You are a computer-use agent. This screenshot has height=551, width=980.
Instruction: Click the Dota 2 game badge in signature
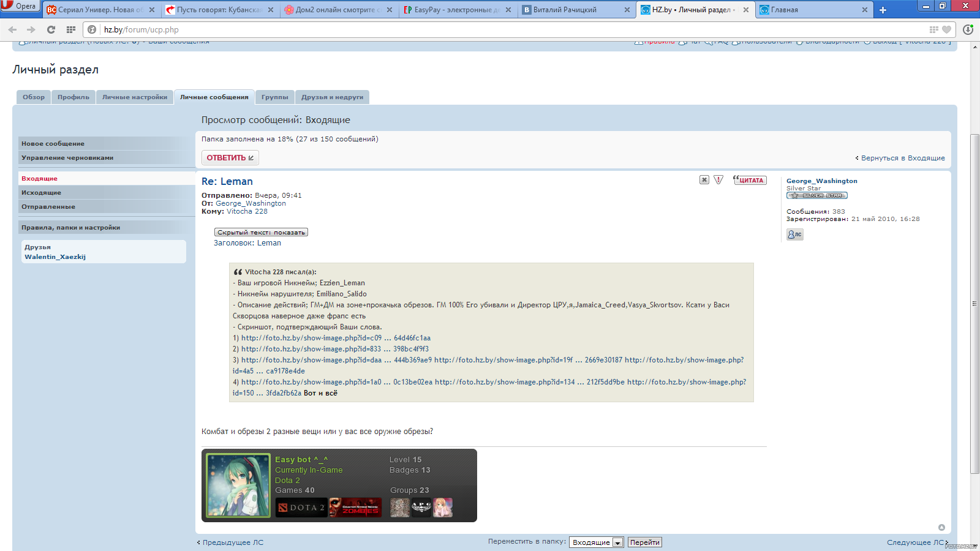point(301,508)
